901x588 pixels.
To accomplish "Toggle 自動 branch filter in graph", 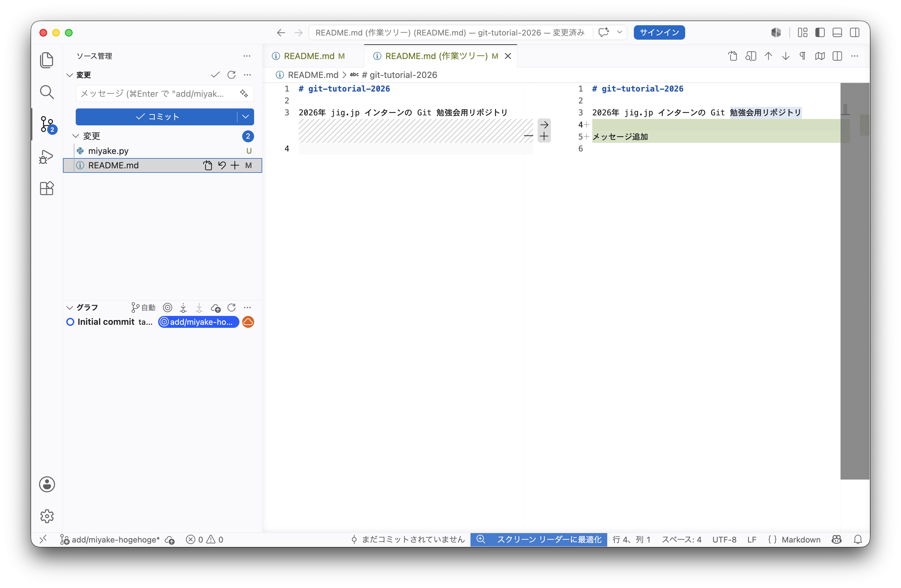I will tap(143, 307).
